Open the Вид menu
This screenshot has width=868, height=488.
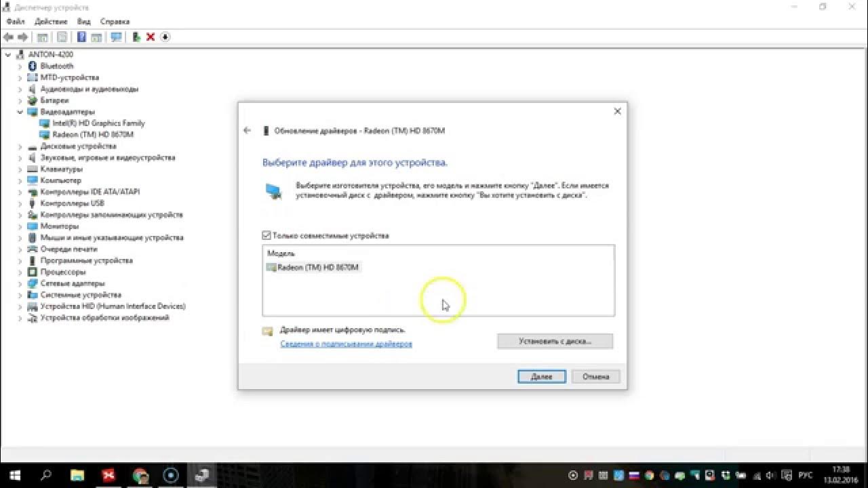point(84,22)
